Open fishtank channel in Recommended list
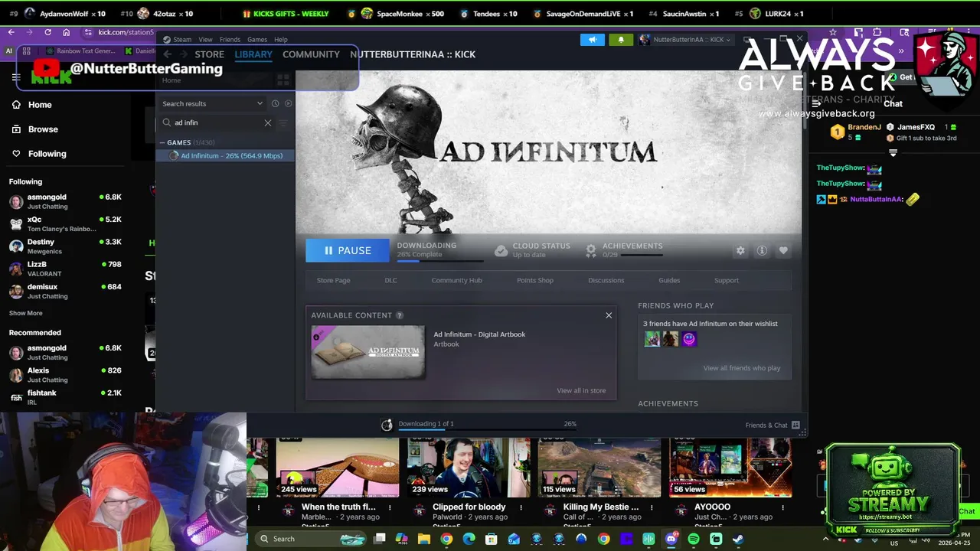 click(66, 396)
